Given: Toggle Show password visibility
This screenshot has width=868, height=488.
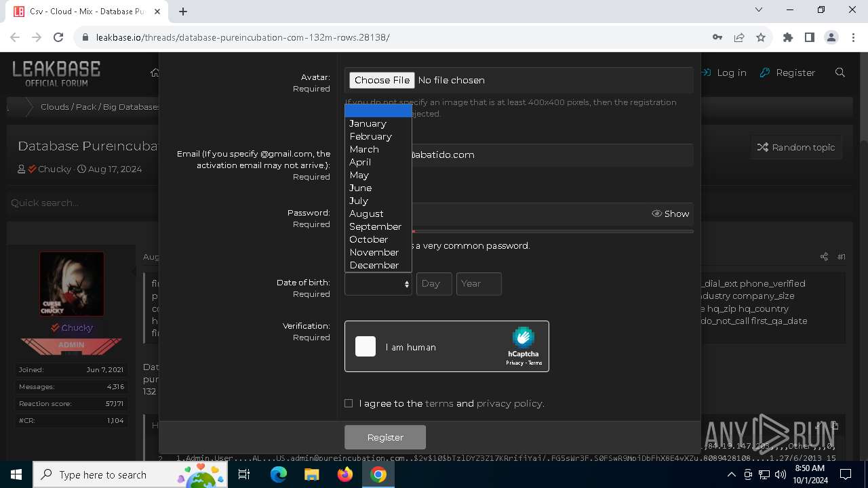Looking at the screenshot, I should click(x=671, y=213).
